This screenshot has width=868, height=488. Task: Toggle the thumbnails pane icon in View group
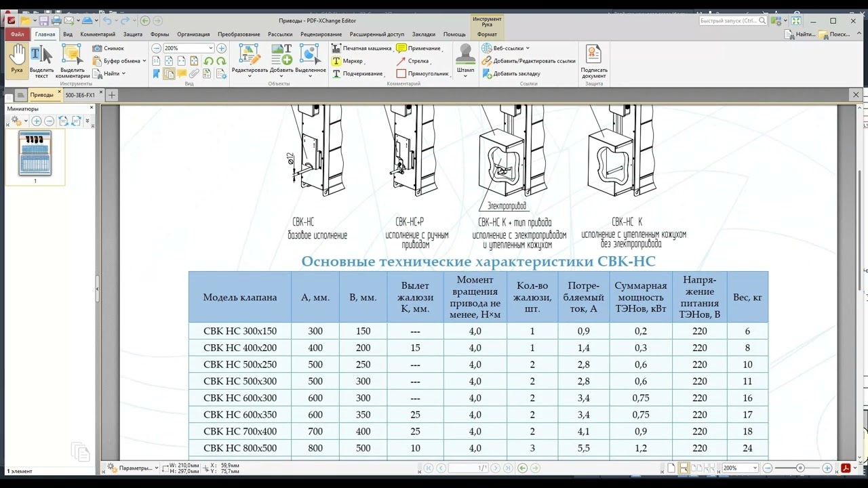click(169, 73)
